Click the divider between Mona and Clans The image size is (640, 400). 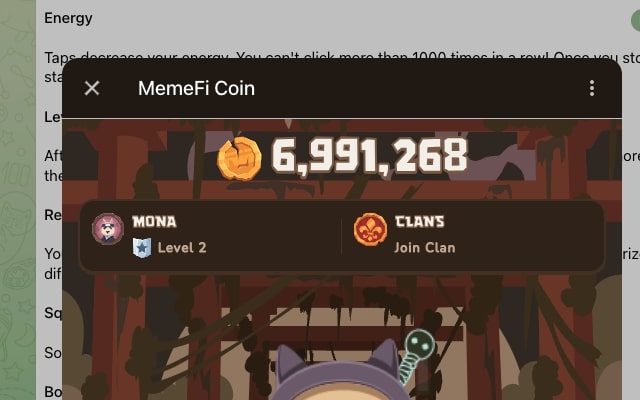pyautogui.click(x=341, y=236)
